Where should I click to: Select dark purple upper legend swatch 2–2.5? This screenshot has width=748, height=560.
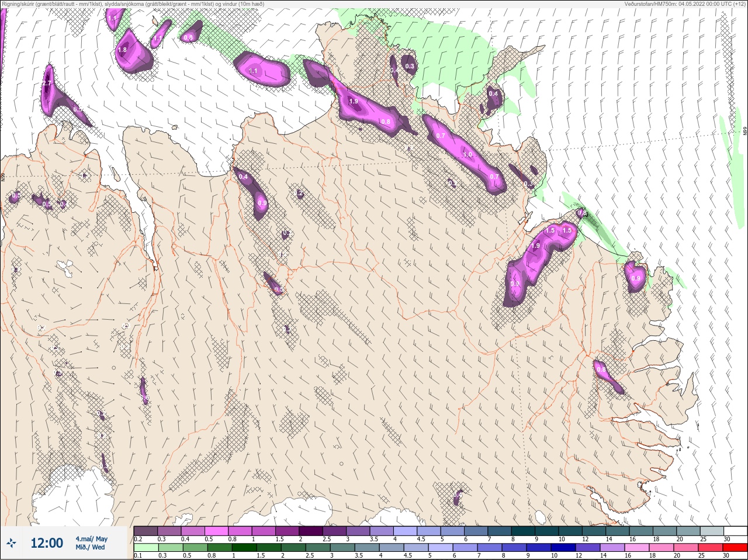click(x=311, y=531)
